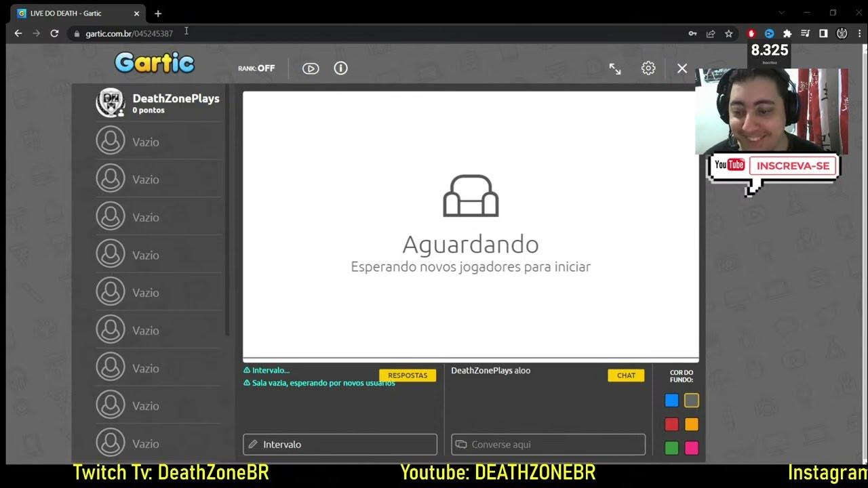Choose the gray background color

pyautogui.click(x=692, y=401)
